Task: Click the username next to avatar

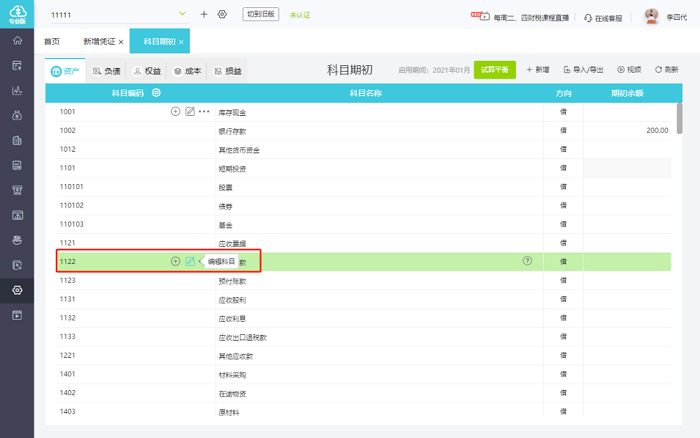Action: click(x=677, y=17)
